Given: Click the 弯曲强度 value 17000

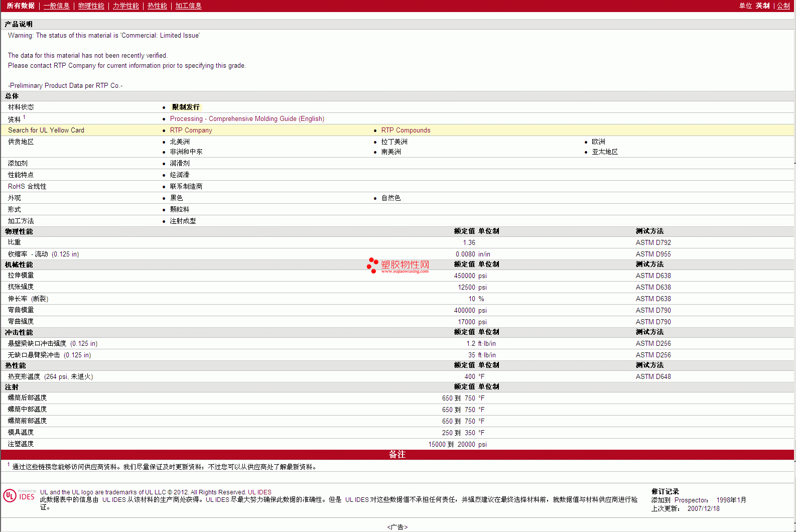Looking at the screenshot, I should [x=466, y=322].
